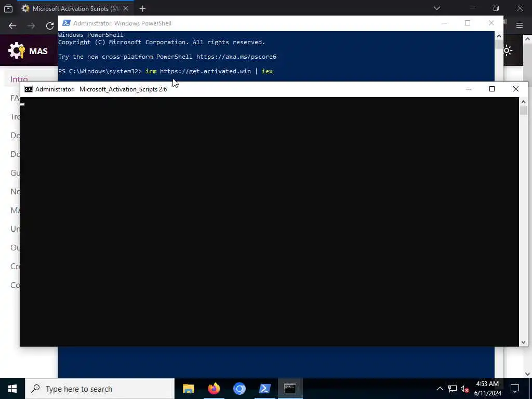The width and height of the screenshot is (532, 399).
Task: Switch to Command Prompt via taskbar icon
Action: tap(290, 389)
